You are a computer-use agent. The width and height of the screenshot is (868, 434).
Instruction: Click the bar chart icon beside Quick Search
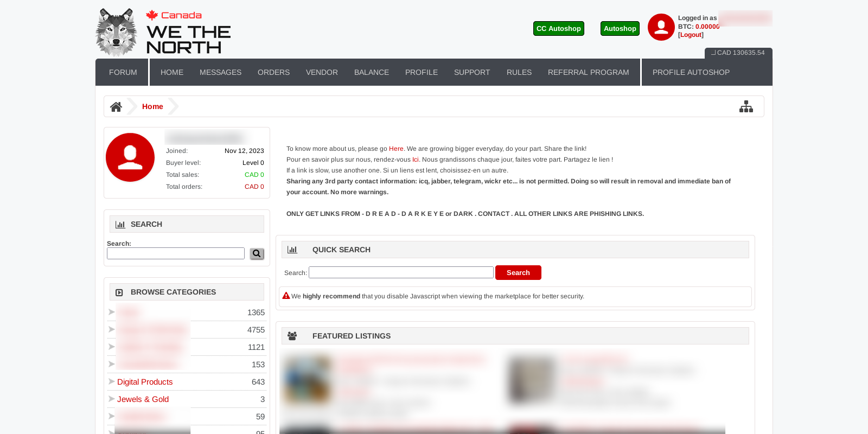(x=292, y=250)
